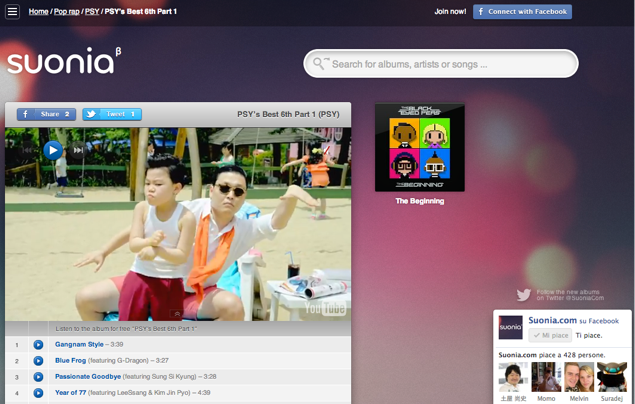Click the small collapse arrow below video
The height and width of the screenshot is (404, 635).
[177, 314]
